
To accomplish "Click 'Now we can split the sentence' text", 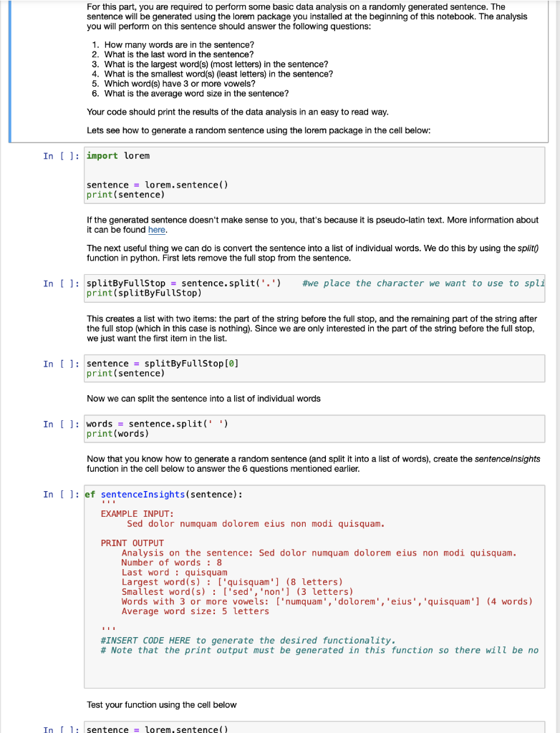I will [x=203, y=399].
